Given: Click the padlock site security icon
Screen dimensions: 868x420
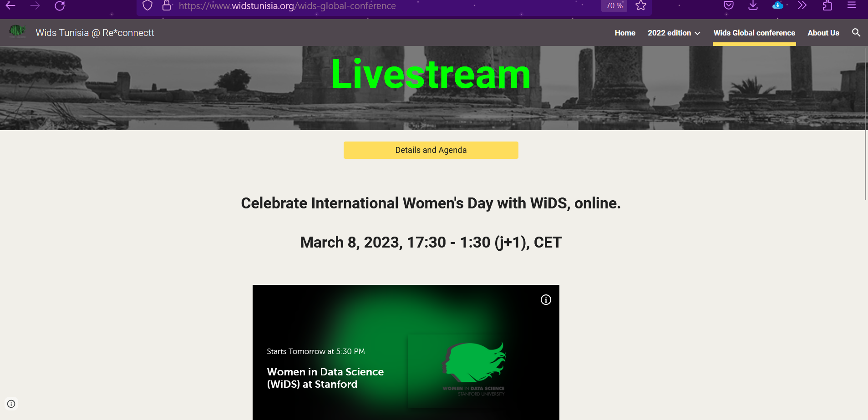Looking at the screenshot, I should pyautogui.click(x=167, y=5).
